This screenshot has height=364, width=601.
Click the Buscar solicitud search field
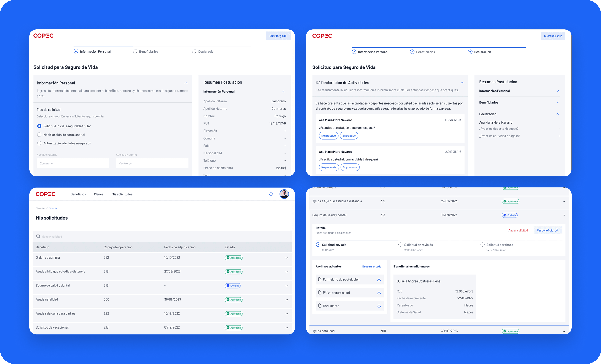[x=162, y=236]
